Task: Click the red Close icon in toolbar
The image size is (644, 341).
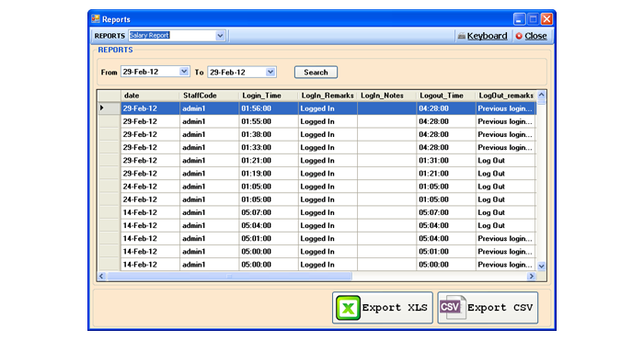Action: pyautogui.click(x=519, y=36)
